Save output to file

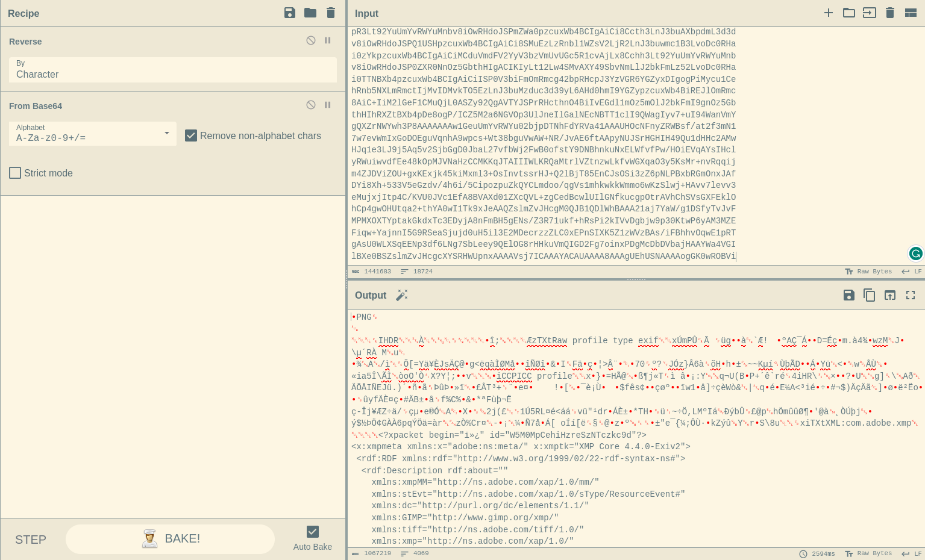[x=849, y=295]
